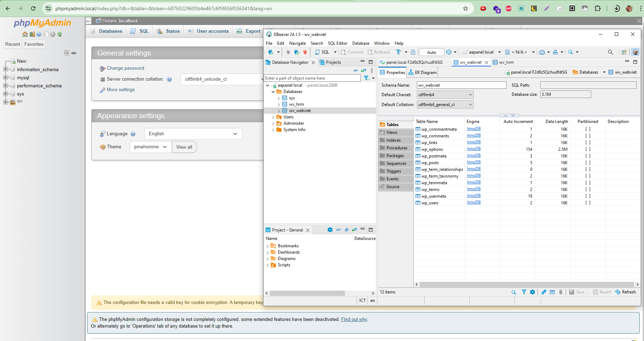This screenshot has width=644, height=341.
Task: Click the phpMyAdmin reload navigation panel icon
Action: point(60,34)
